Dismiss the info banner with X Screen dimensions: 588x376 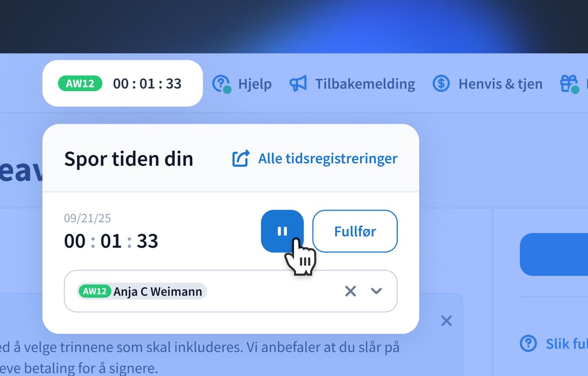tap(446, 320)
